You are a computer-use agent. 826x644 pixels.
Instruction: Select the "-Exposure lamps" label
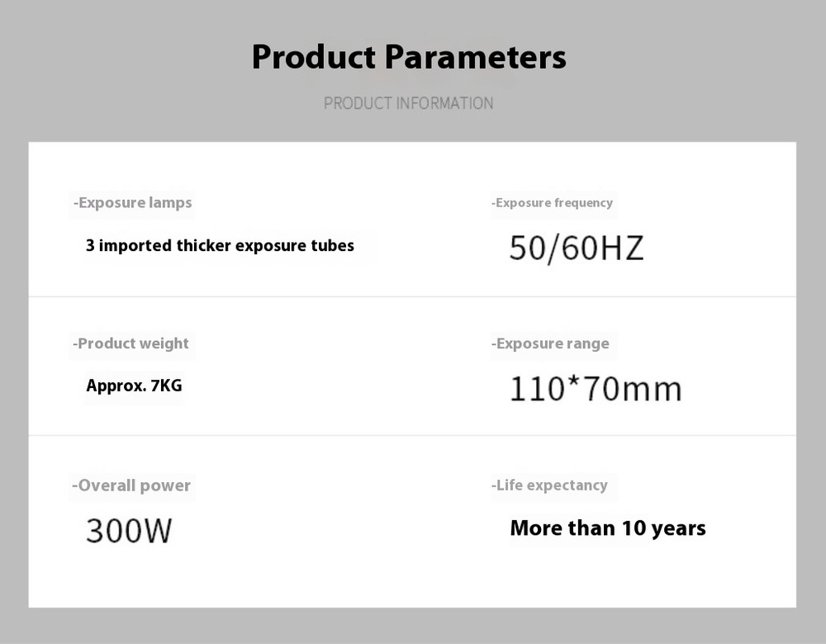[x=132, y=203]
